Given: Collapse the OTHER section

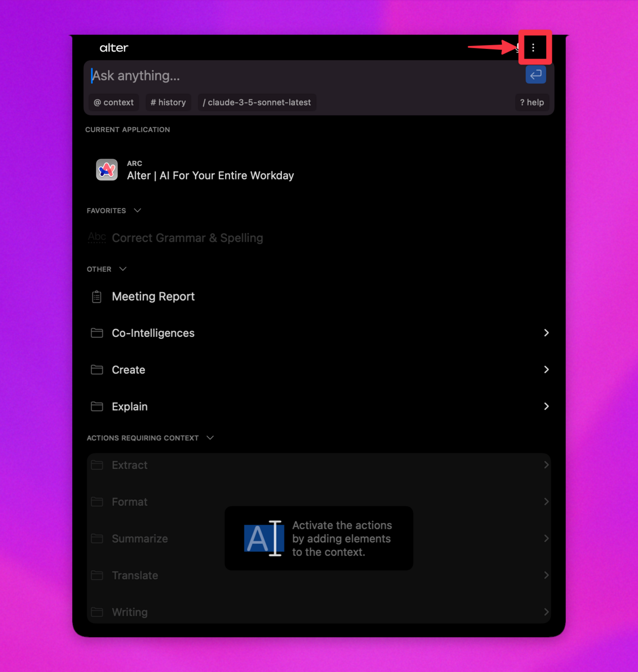Looking at the screenshot, I should click(123, 269).
